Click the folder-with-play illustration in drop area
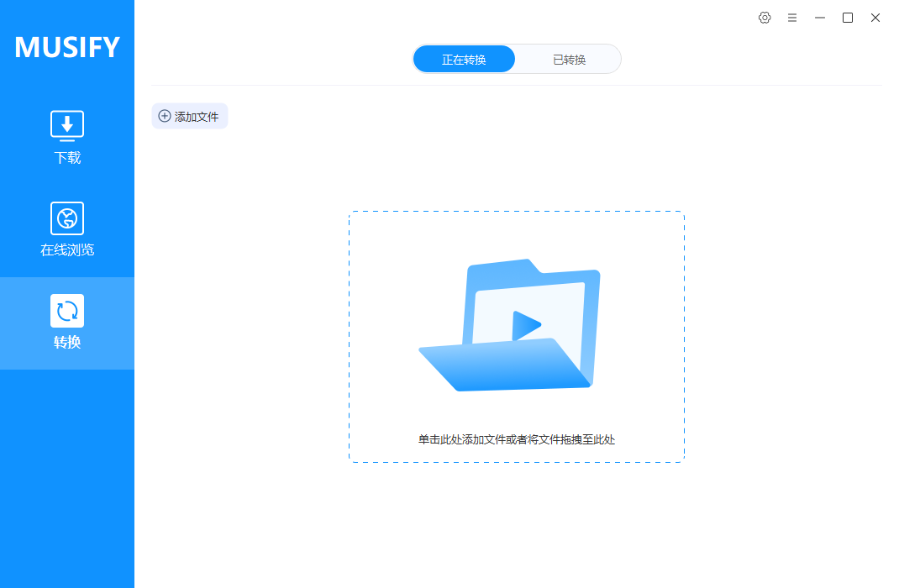Image resolution: width=899 pixels, height=588 pixels. 515,328
